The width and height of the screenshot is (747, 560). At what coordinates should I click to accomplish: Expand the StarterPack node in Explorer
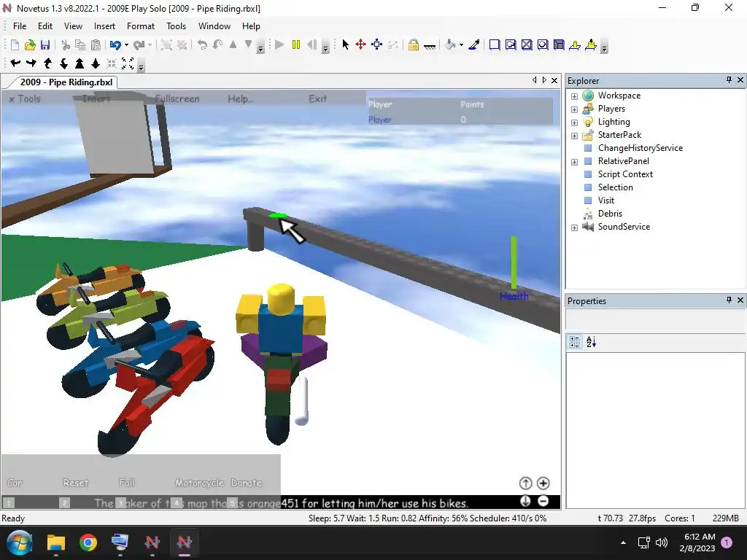coord(575,136)
